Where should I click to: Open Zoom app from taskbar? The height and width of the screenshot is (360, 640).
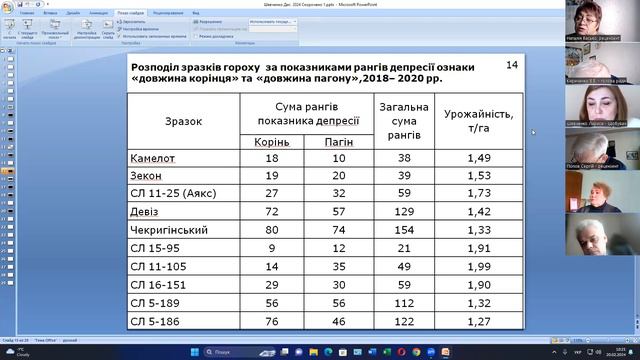431,352
